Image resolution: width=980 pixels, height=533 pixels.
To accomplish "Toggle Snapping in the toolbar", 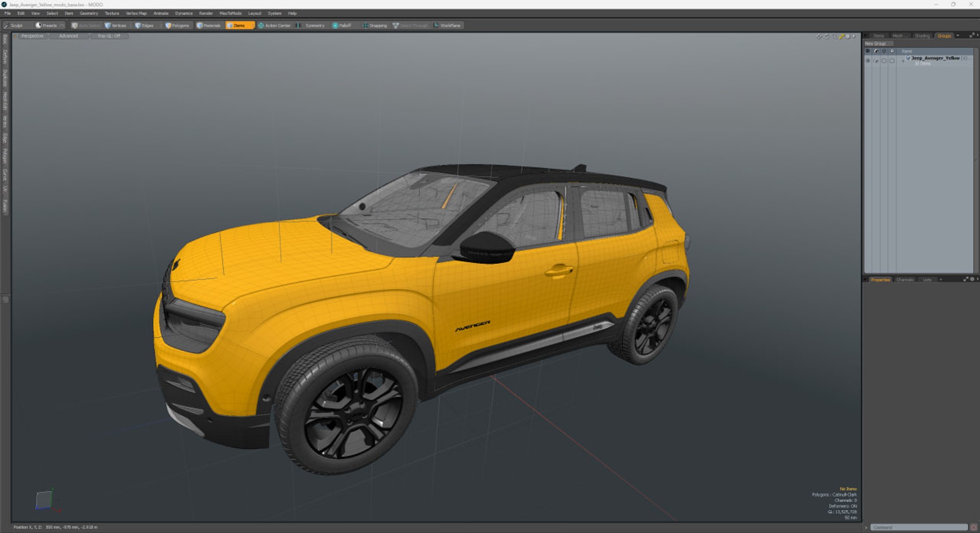I will (x=375, y=26).
